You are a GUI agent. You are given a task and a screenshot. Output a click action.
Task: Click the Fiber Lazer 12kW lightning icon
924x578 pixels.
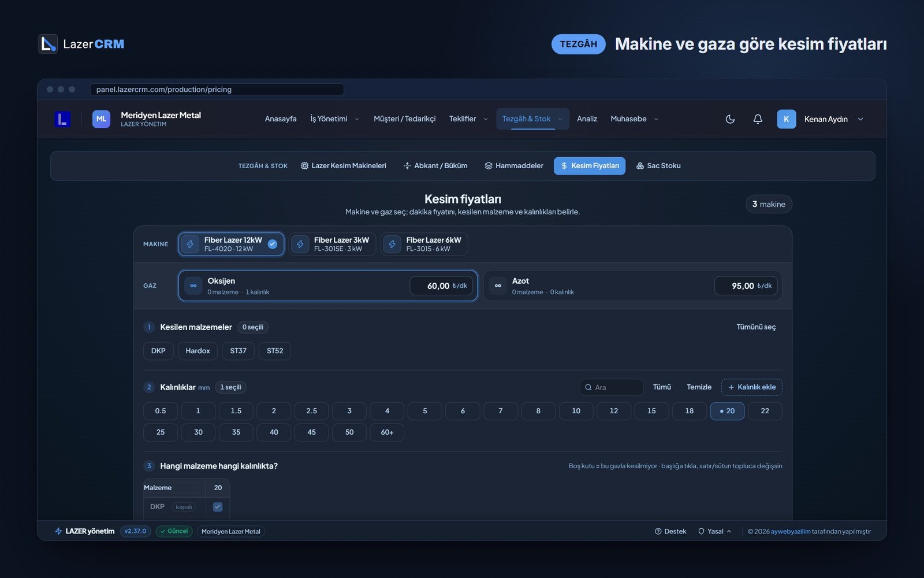190,244
